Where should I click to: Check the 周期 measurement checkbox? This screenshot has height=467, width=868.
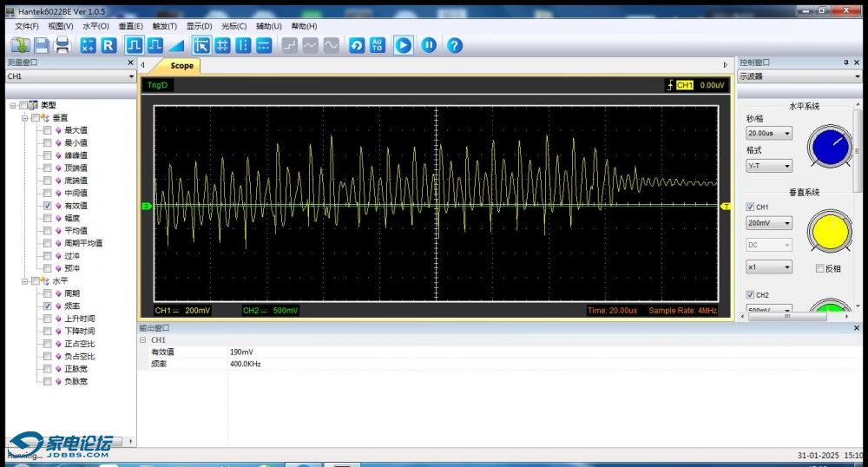click(x=47, y=293)
